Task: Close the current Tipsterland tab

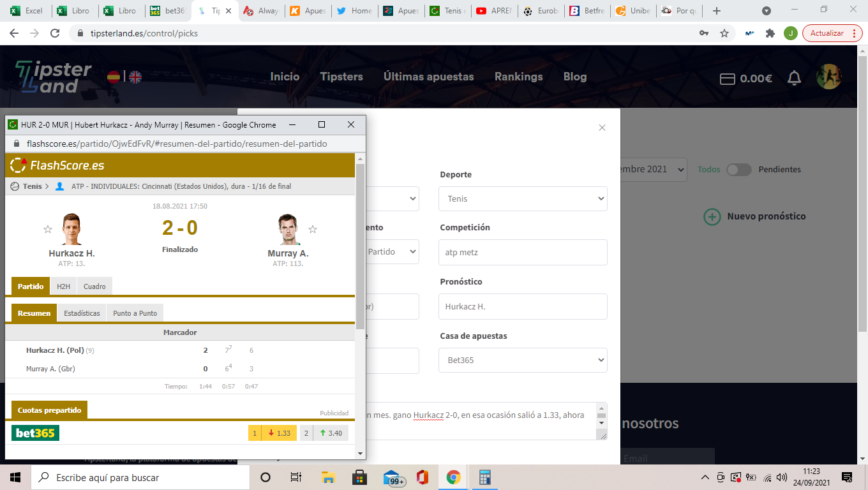Action: click(x=228, y=11)
